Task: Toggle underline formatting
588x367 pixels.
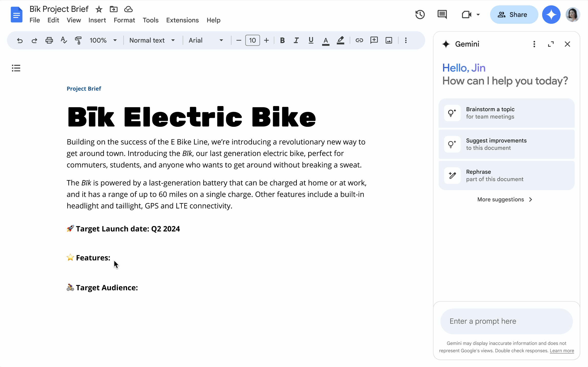Action: [x=311, y=40]
